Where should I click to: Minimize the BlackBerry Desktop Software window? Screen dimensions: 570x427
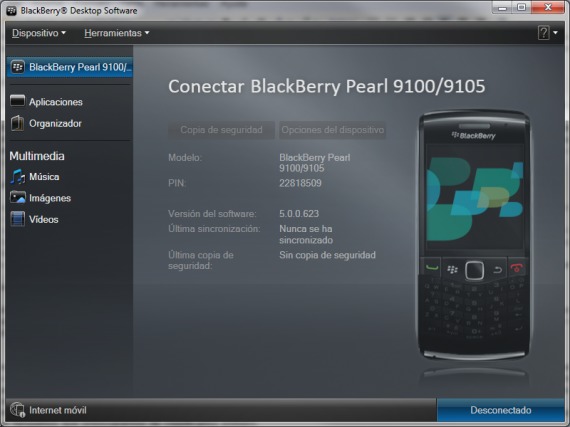coord(502,7)
